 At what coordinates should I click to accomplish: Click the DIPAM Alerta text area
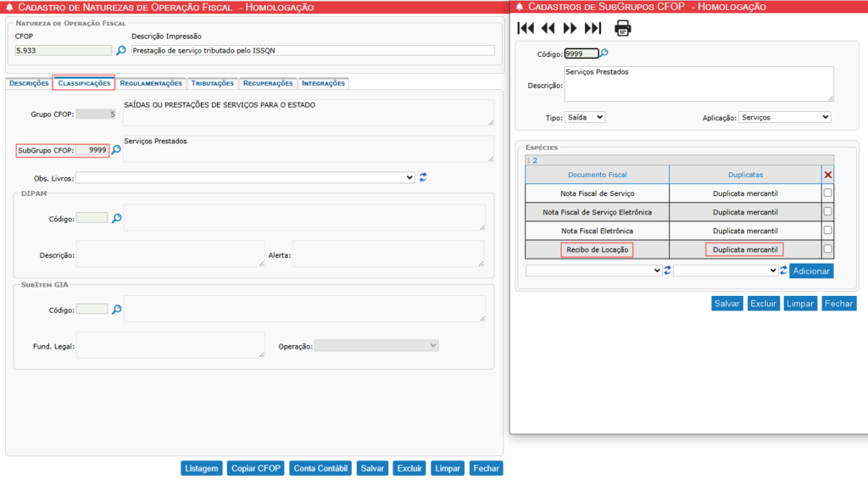click(x=388, y=254)
